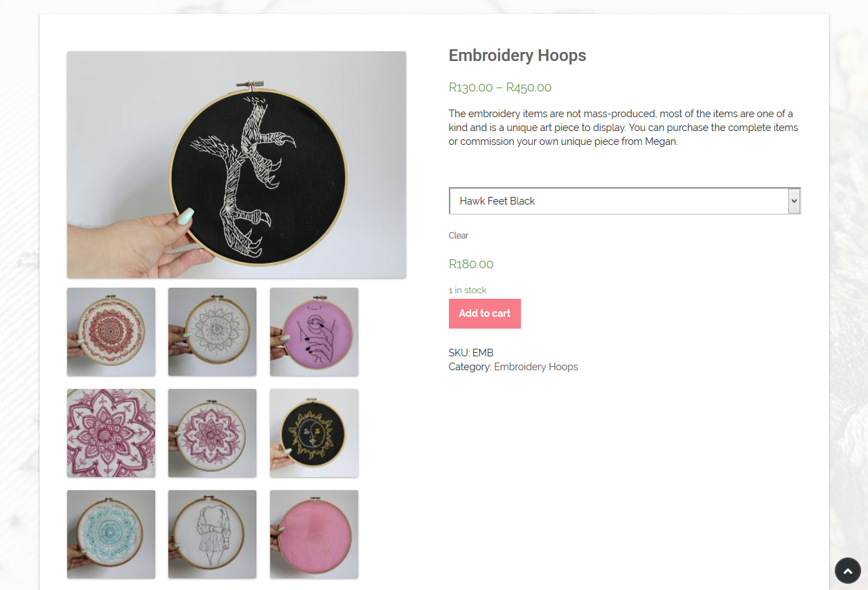Open the Hawk Feet Black variation dropdown
Screen dimensions: 868x590
coord(624,201)
